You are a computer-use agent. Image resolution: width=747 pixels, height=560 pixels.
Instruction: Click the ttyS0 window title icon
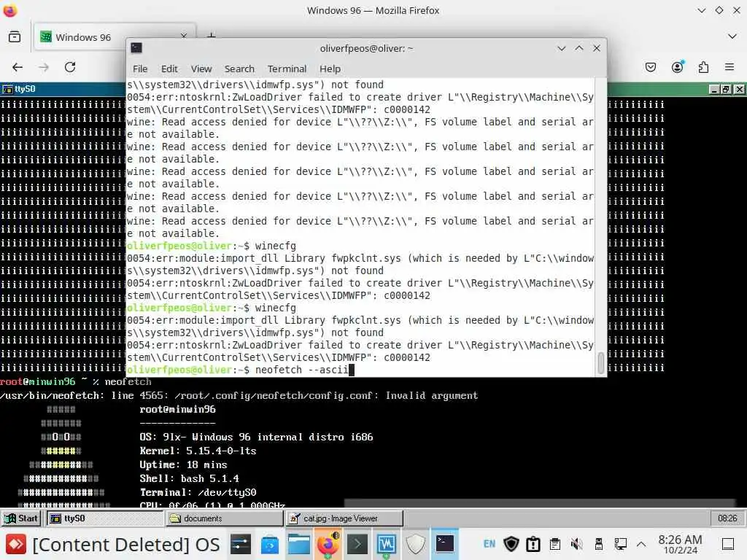(x=7, y=89)
